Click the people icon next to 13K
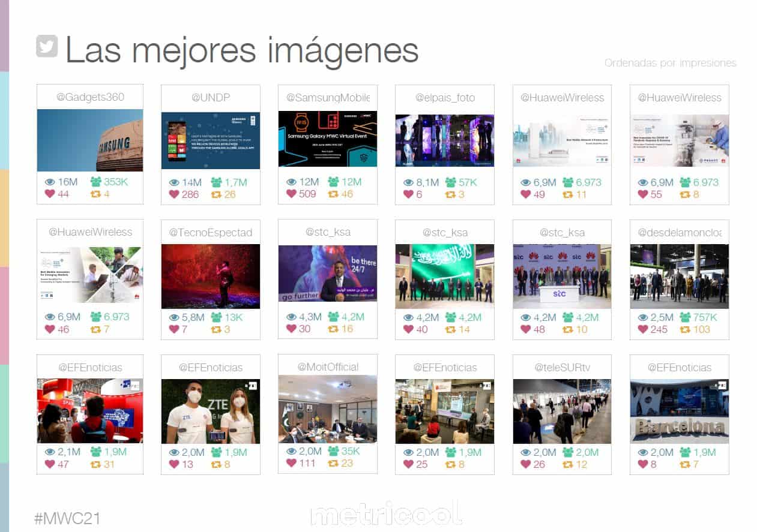This screenshot has width=757, height=532. 216,317
